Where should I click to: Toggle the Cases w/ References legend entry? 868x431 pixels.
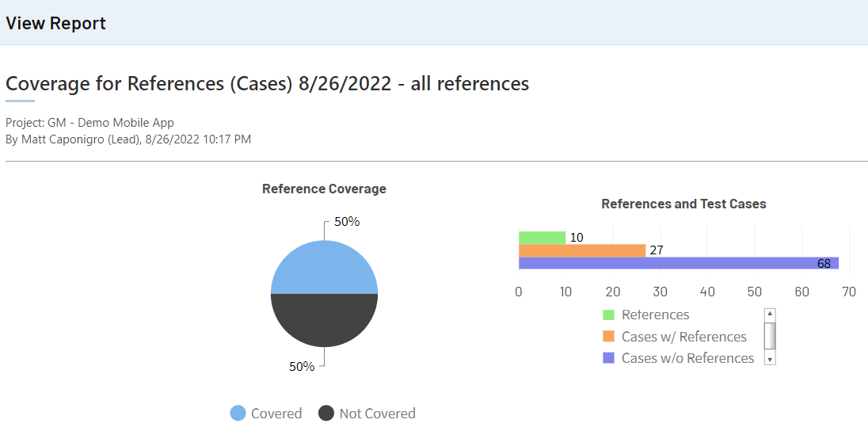pos(675,336)
